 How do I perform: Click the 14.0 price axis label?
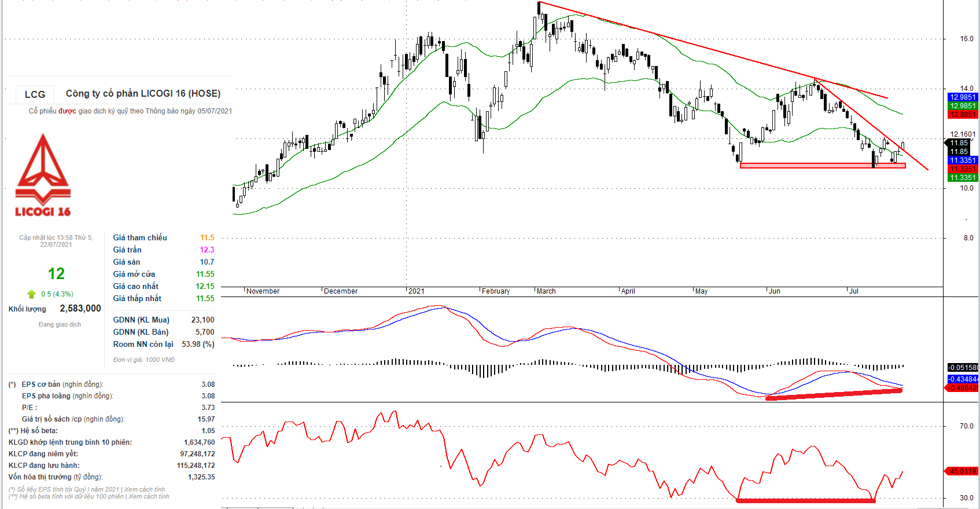[x=967, y=89]
